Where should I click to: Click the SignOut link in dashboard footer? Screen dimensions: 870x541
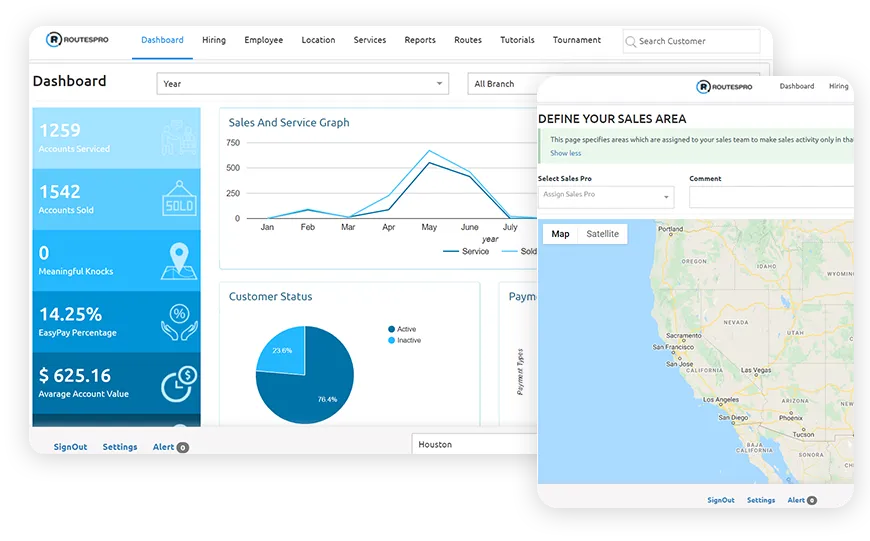pos(70,447)
